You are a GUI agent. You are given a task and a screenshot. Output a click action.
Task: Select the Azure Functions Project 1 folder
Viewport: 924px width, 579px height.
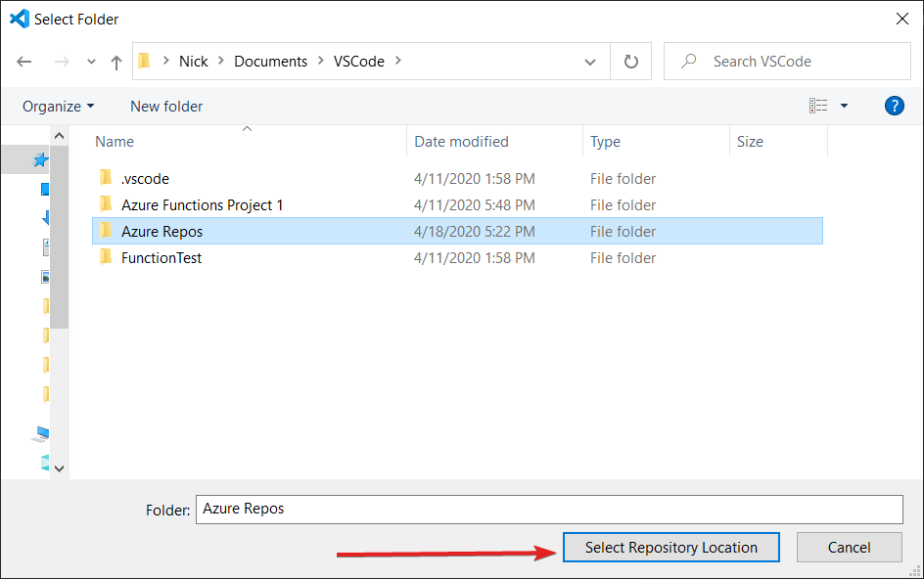coord(202,205)
